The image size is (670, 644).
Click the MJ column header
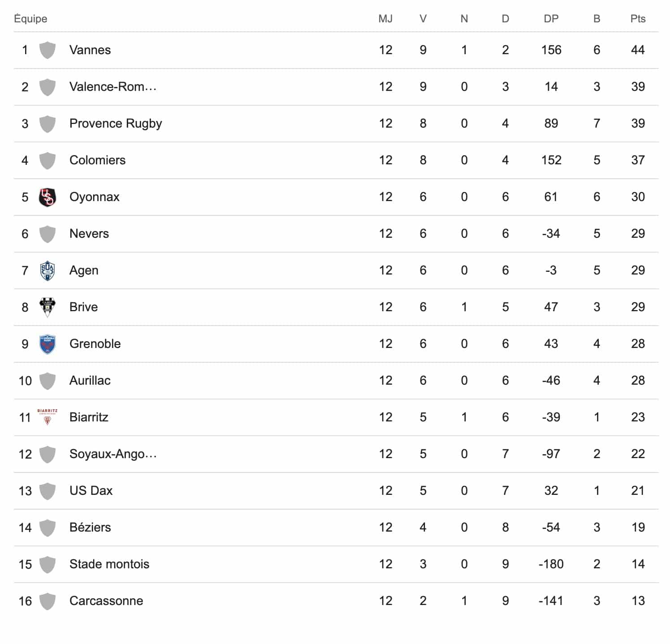(385, 19)
